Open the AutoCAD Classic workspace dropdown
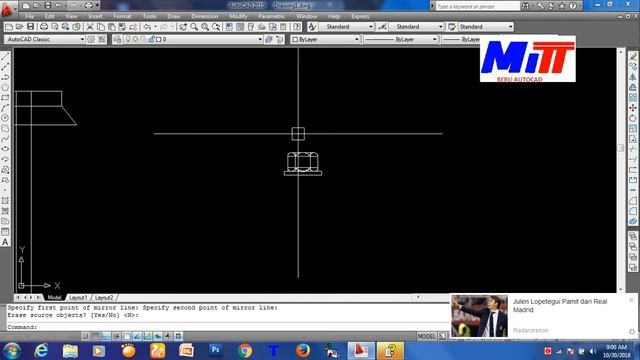Screen dimensions: 640x360 [44, 39]
